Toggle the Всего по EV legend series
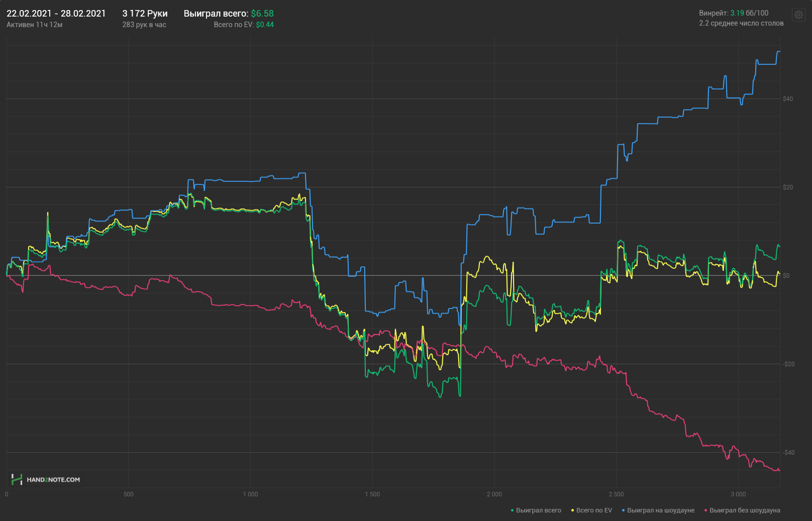Image resolution: width=812 pixels, height=521 pixels. click(591, 510)
